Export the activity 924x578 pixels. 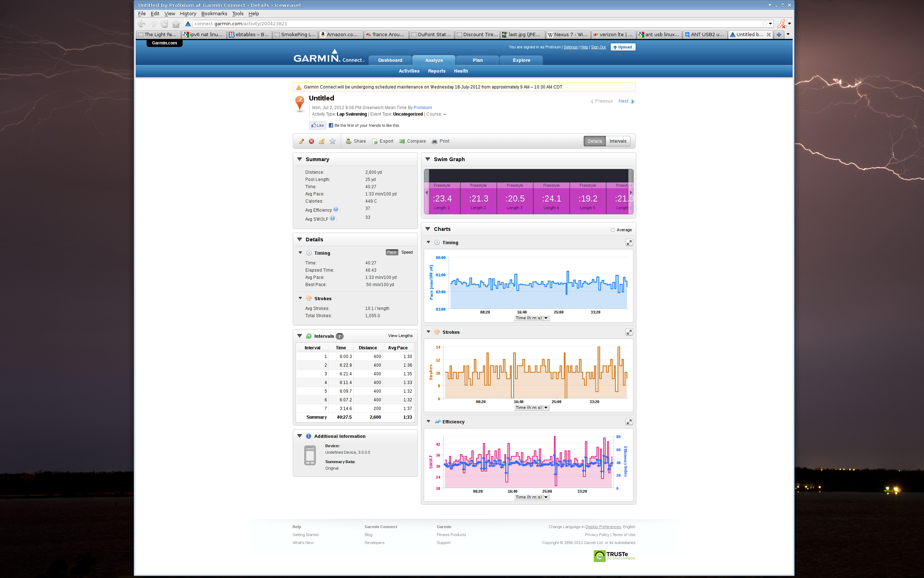(x=383, y=141)
